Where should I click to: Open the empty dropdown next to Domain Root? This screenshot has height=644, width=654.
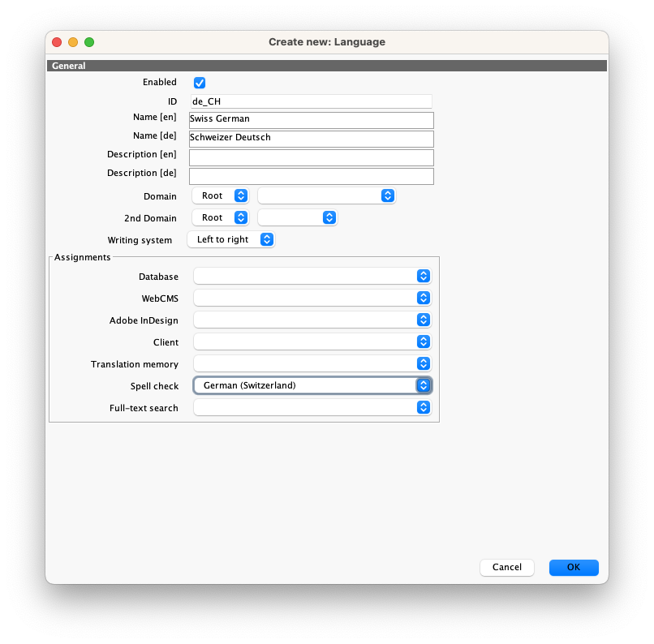[x=326, y=195]
